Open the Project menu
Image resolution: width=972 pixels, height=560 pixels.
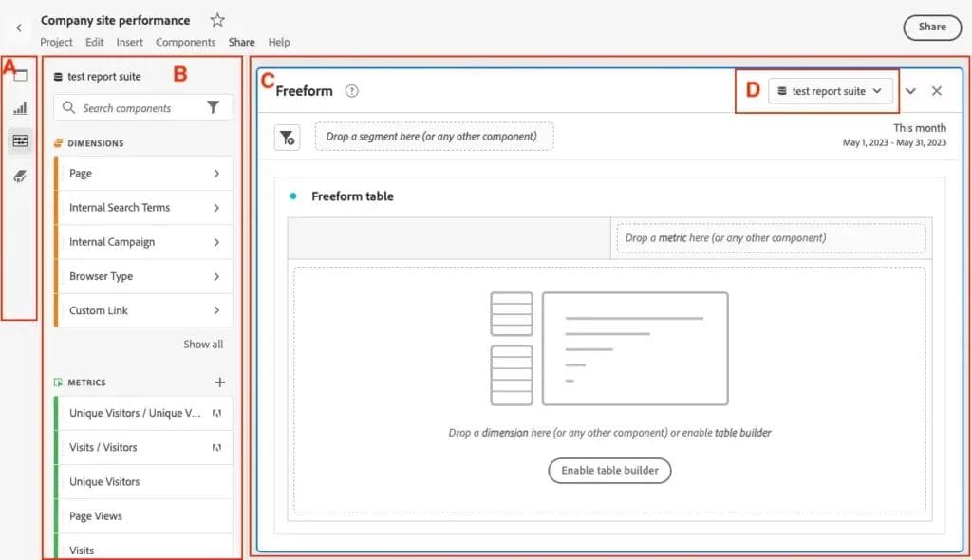(x=56, y=42)
